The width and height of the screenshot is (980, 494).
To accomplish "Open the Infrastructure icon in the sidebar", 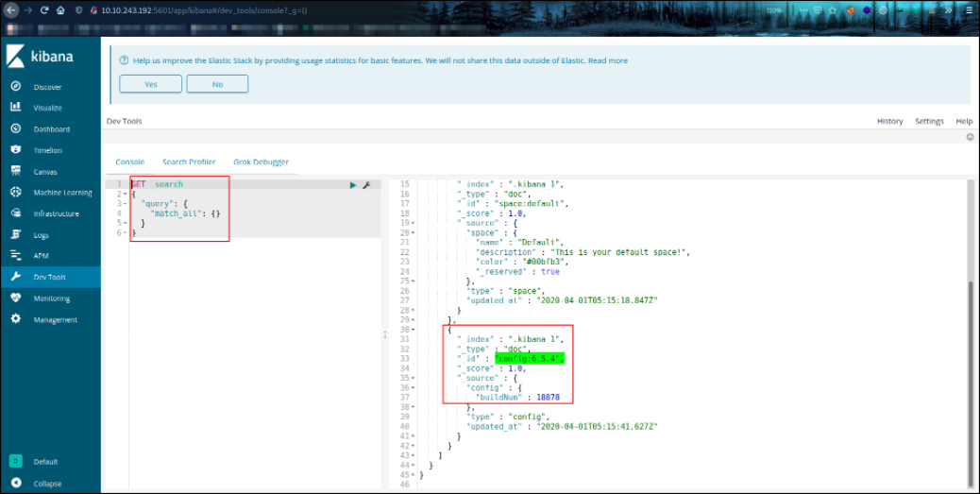I will coord(16,213).
